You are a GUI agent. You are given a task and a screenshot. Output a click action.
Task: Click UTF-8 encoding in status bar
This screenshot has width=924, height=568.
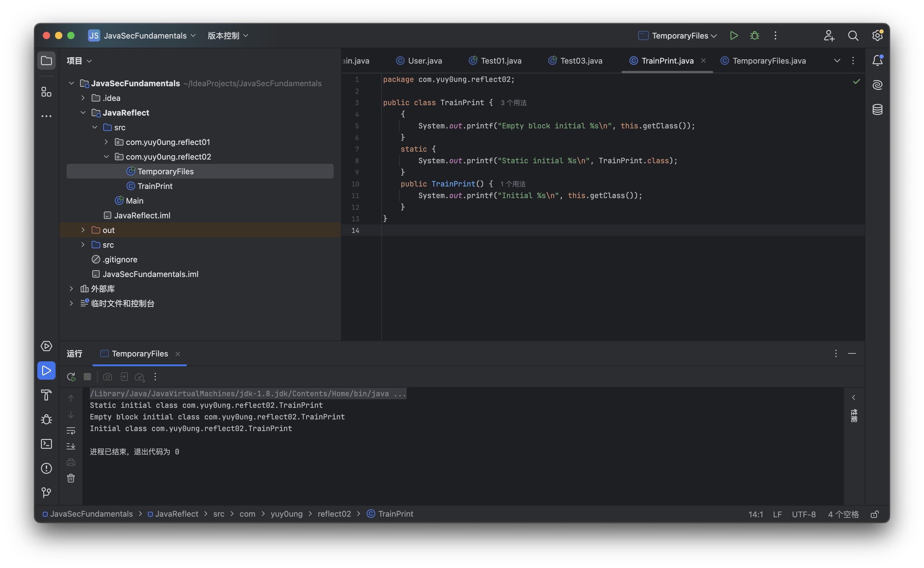click(804, 514)
